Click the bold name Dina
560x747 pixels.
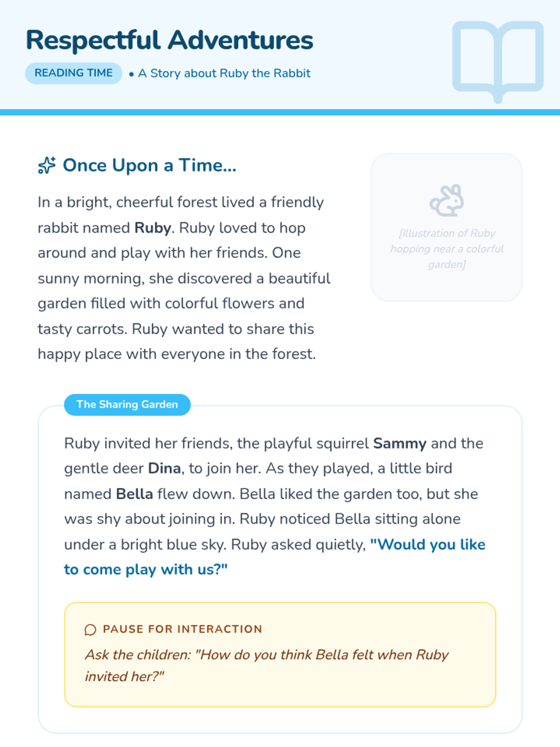tap(164, 468)
